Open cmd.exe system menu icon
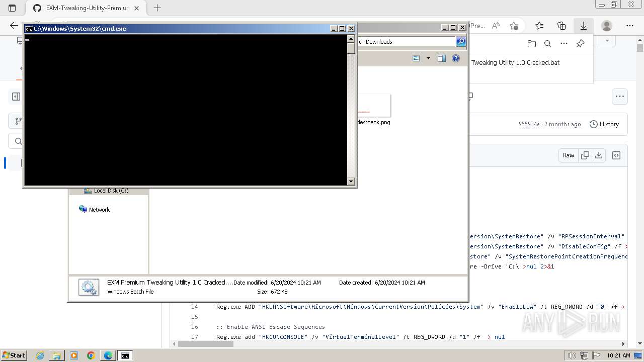 coord(29,29)
